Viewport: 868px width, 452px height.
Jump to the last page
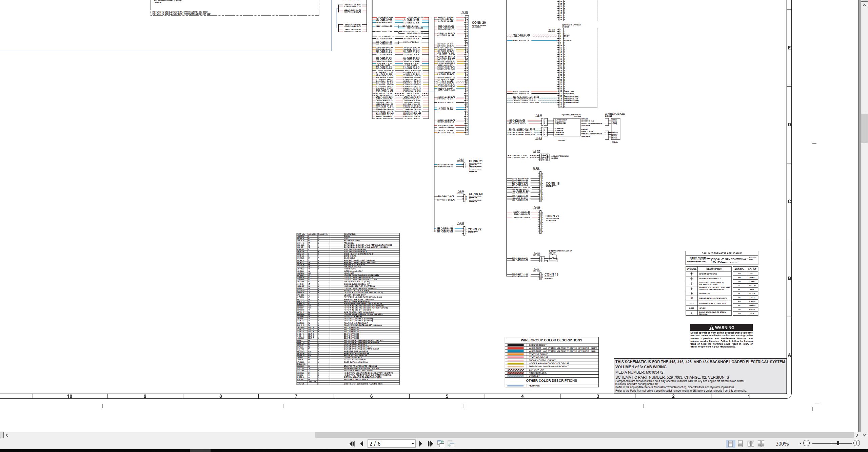coord(431,444)
